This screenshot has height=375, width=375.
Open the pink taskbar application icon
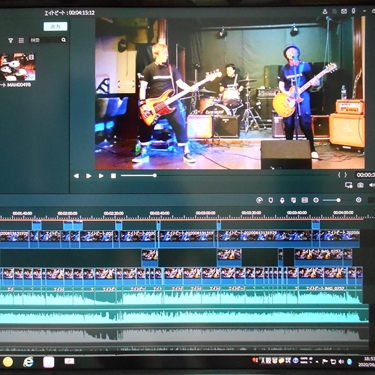[48, 362]
